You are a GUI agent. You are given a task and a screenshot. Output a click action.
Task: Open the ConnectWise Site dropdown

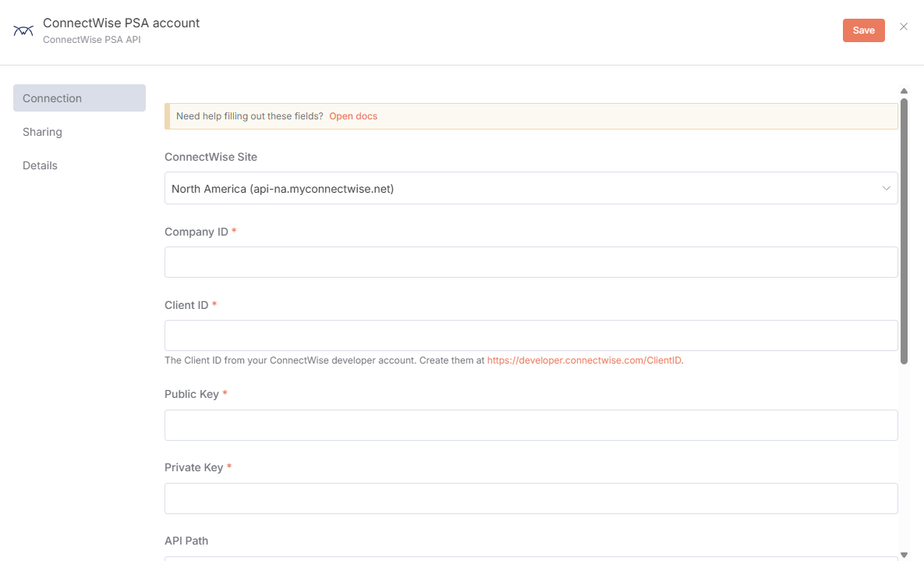pos(530,188)
